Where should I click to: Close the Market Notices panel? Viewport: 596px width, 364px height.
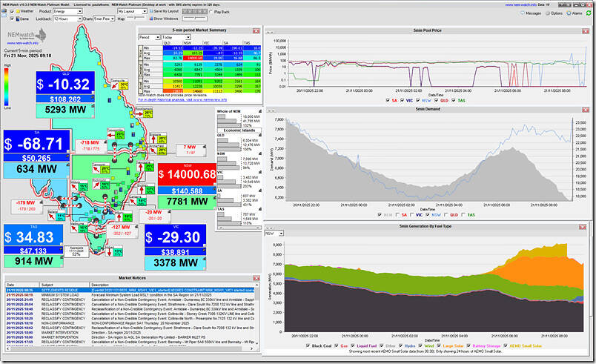point(256,279)
